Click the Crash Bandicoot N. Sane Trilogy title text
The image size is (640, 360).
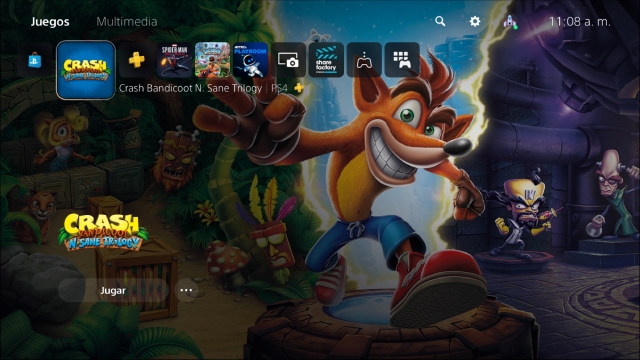[x=190, y=88]
